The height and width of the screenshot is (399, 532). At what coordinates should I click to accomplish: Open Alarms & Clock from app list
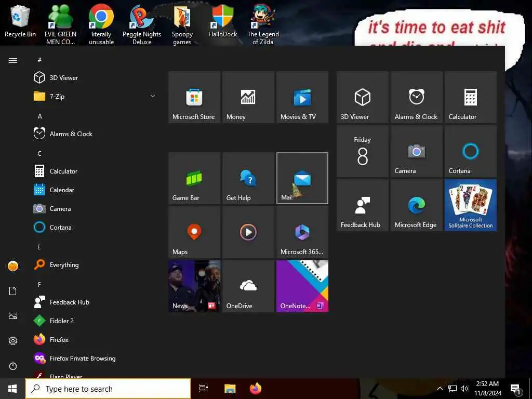[x=95, y=134]
